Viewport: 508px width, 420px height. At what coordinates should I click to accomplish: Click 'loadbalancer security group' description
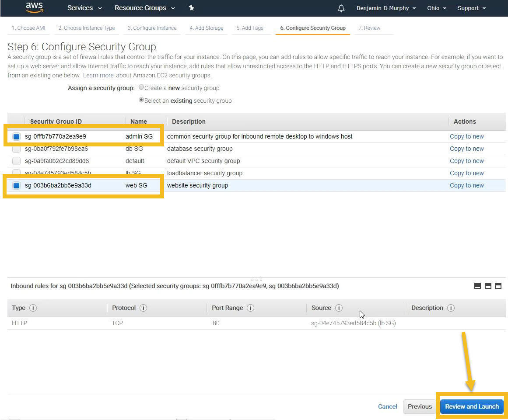(205, 173)
